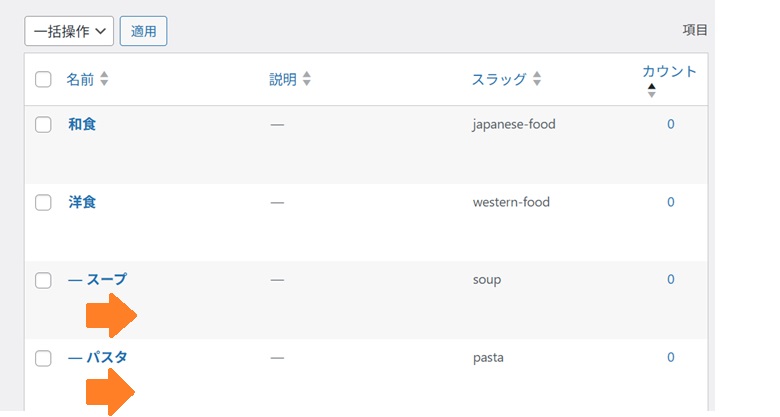The image size is (780, 417).
Task: Click count link for soup row
Action: 671,280
